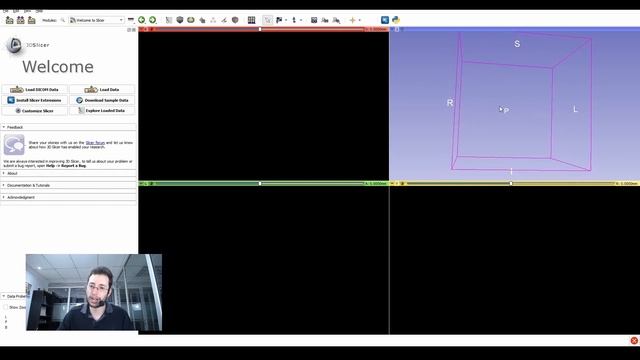Toggle the 3D view pin
Viewport: 640px width, 360px height.
click(x=393, y=29)
